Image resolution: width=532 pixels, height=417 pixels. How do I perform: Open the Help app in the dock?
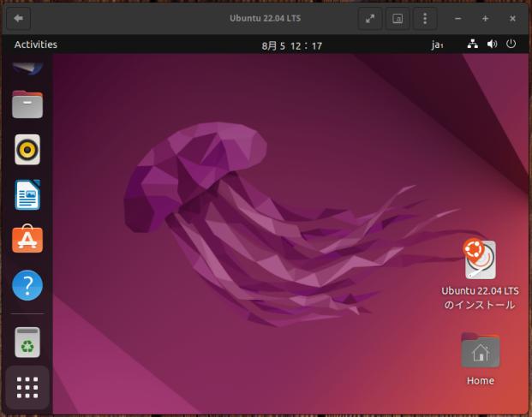(x=27, y=285)
